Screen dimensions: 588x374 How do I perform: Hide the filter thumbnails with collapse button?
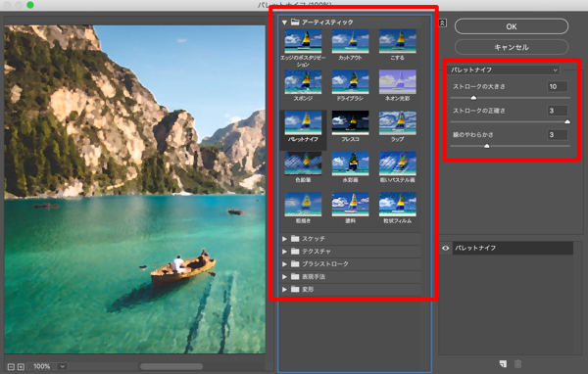coord(443,23)
